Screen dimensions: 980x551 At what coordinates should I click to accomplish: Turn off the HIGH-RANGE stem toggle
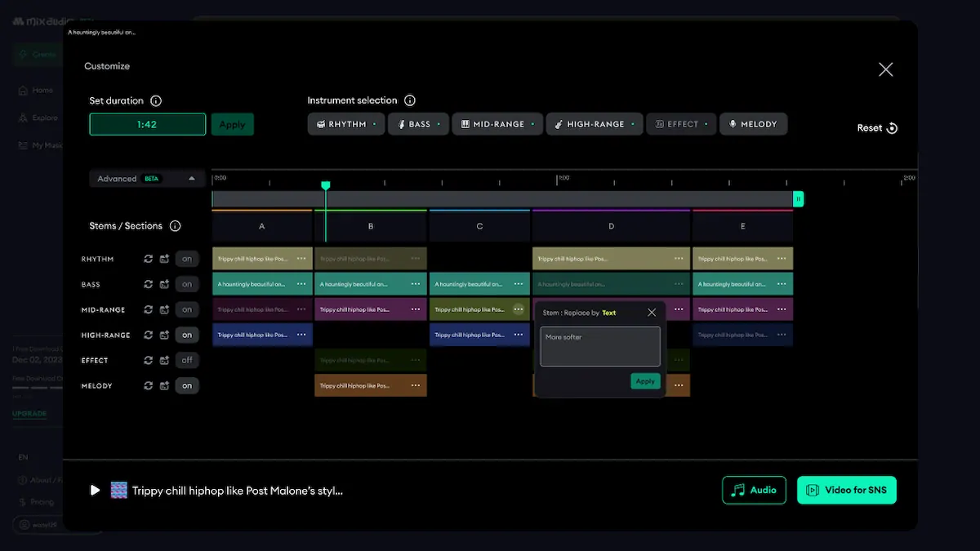187,335
